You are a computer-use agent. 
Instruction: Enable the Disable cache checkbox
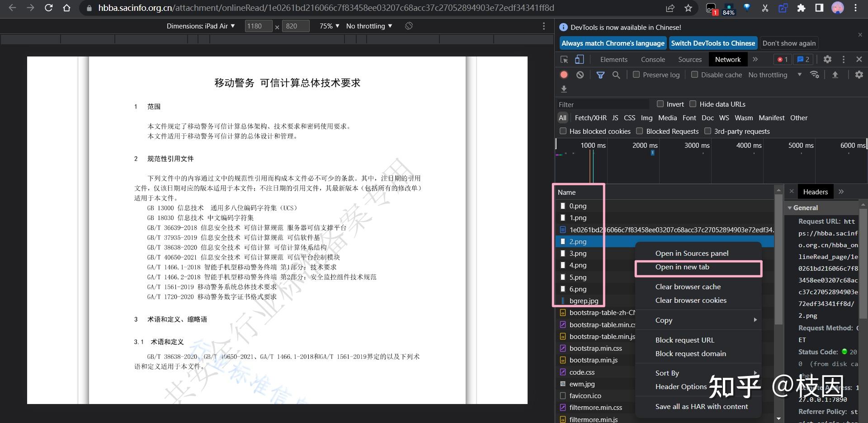694,75
